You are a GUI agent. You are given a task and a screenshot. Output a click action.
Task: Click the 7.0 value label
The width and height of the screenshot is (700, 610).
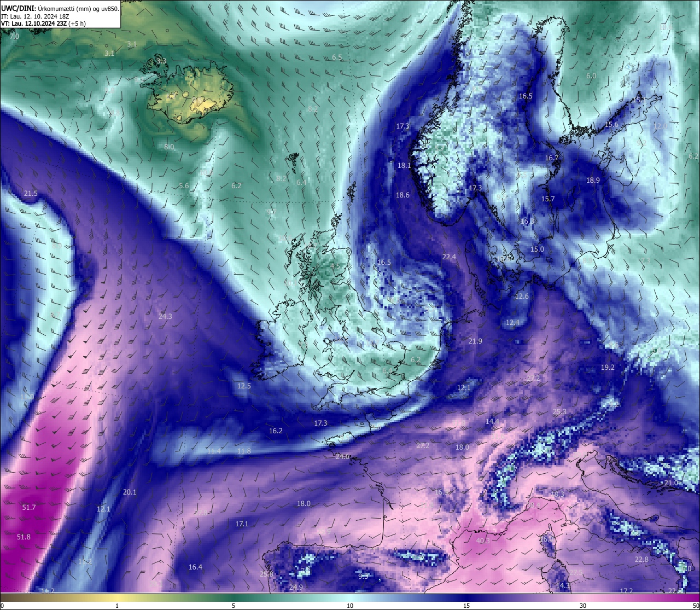14,37
